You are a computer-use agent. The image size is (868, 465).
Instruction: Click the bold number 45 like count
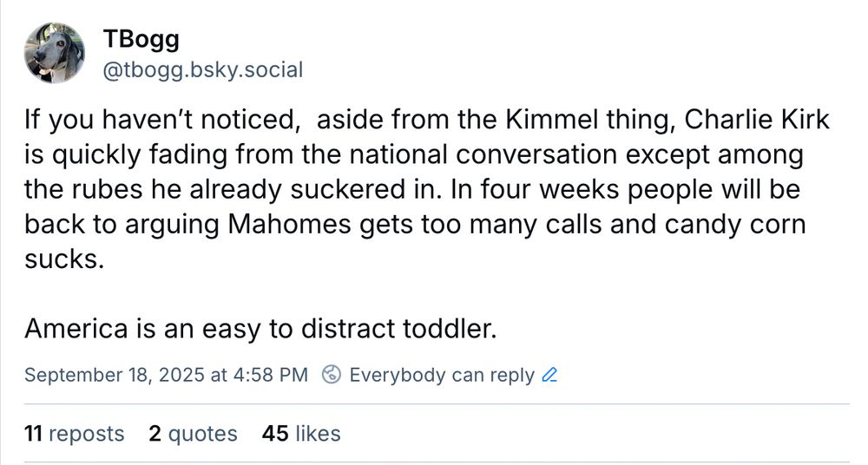pos(275,433)
